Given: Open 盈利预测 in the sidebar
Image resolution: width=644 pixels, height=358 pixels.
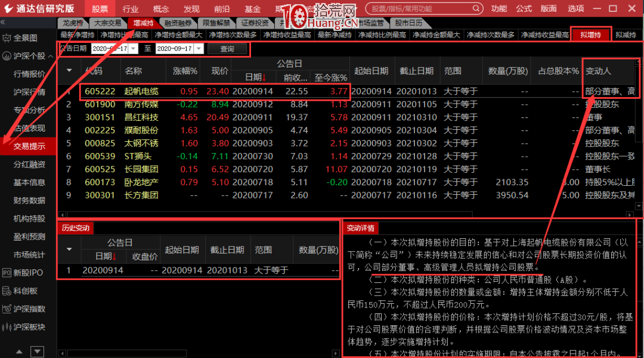Looking at the screenshot, I should point(29,236).
